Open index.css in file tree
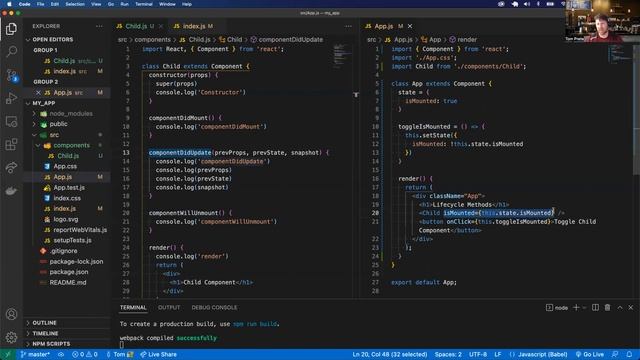The image size is (640, 360). pos(67,198)
